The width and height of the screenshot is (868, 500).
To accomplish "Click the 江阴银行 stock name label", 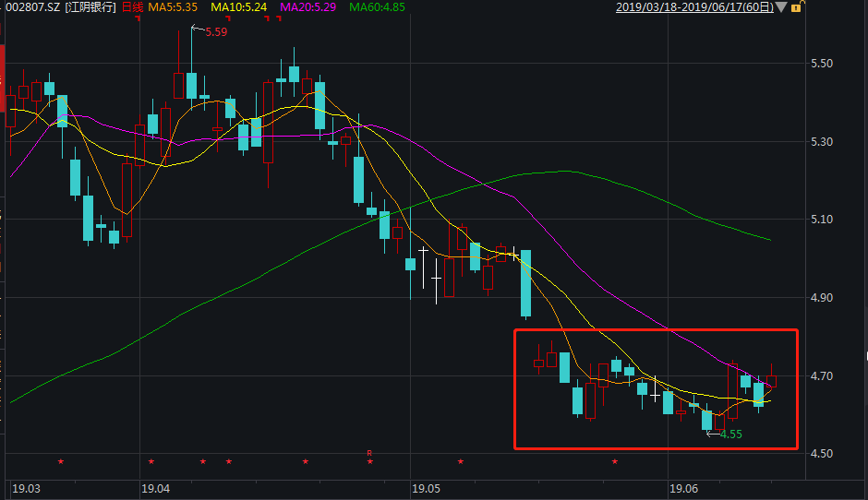I will coord(91,7).
